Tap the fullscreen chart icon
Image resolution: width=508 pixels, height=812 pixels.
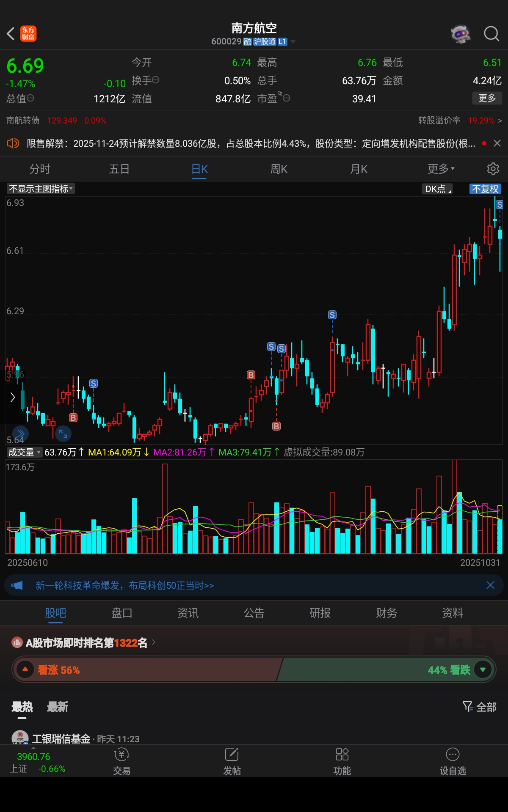(x=63, y=433)
